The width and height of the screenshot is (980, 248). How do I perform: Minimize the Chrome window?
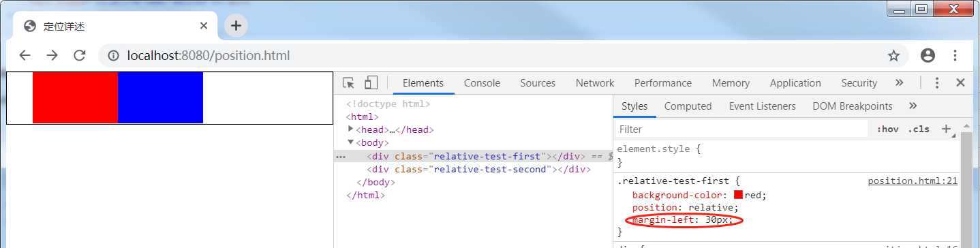900,9
